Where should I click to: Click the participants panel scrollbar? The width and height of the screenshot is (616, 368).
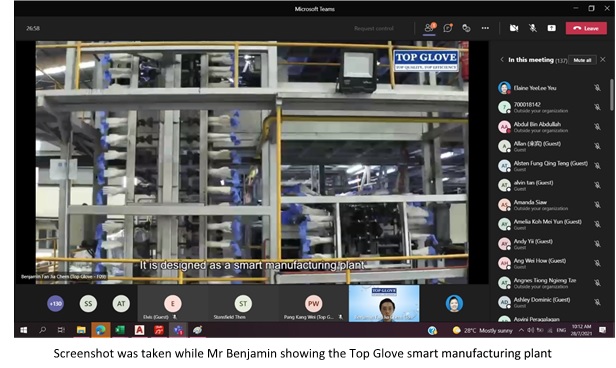pos(611,94)
